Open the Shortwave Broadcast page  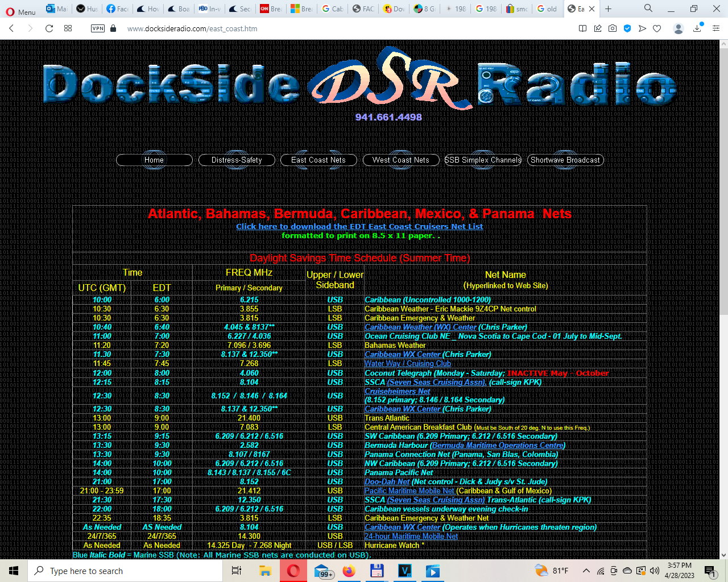565,160
